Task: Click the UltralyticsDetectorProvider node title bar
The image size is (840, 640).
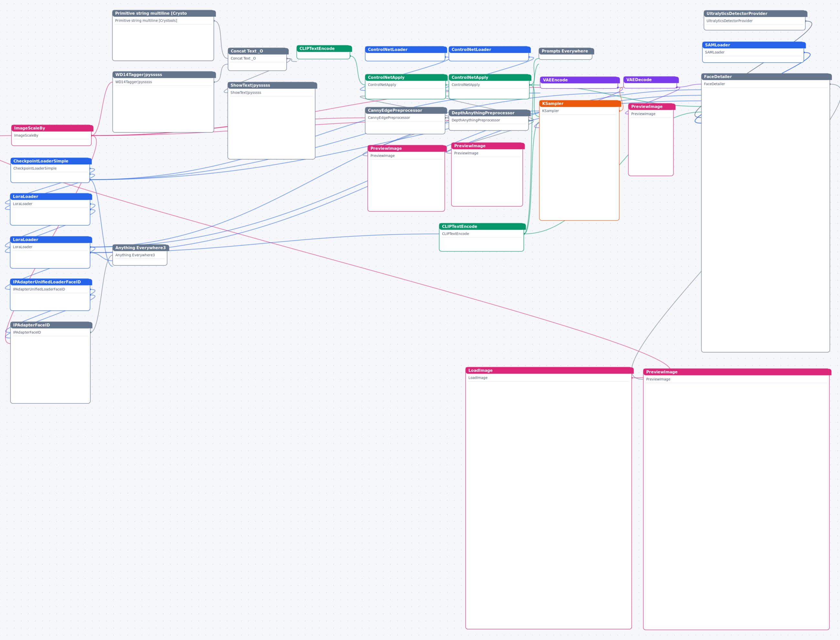Action: pos(755,14)
